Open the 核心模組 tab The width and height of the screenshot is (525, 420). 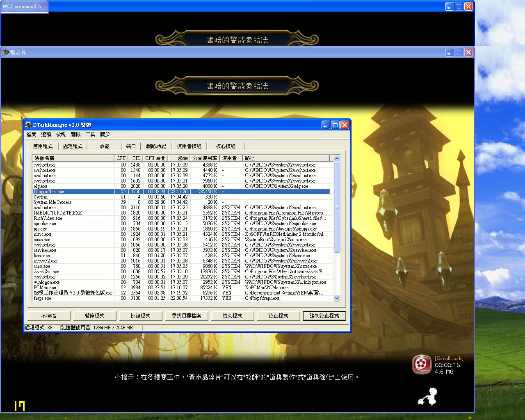coord(226,146)
